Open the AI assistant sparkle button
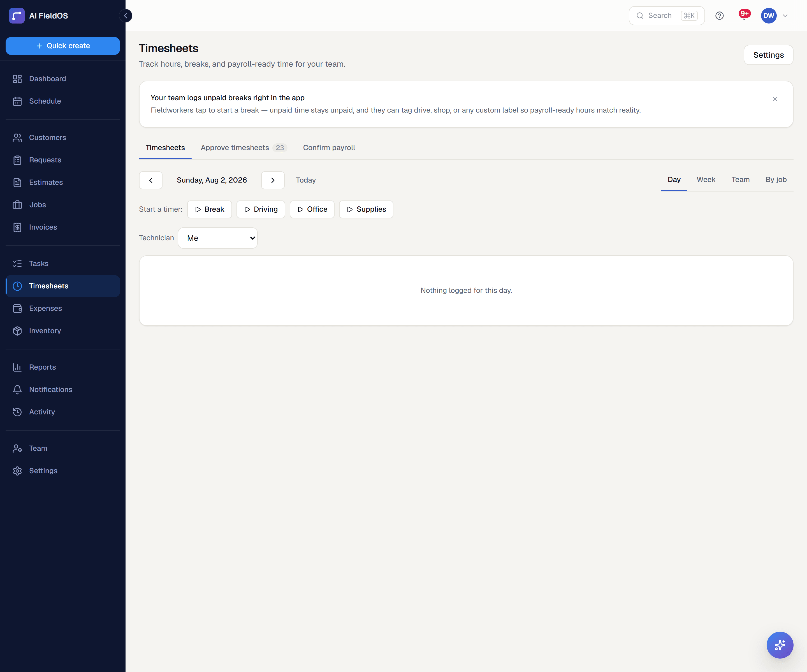807x672 pixels. tap(780, 645)
